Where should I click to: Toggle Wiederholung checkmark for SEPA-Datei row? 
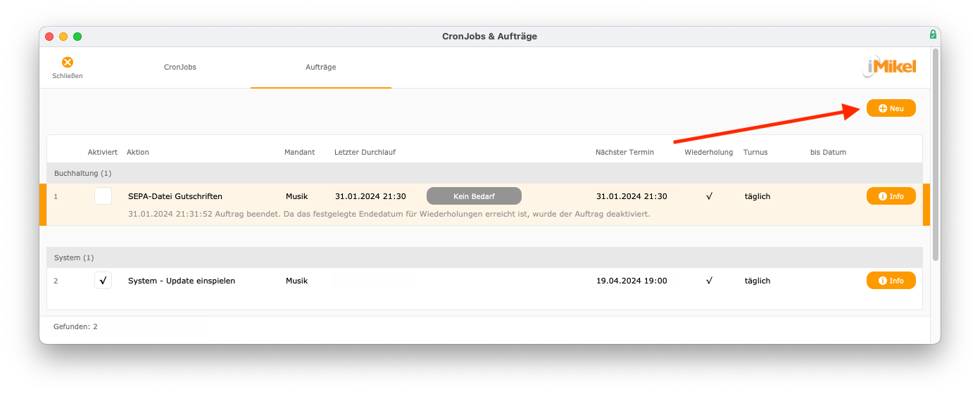(x=708, y=196)
